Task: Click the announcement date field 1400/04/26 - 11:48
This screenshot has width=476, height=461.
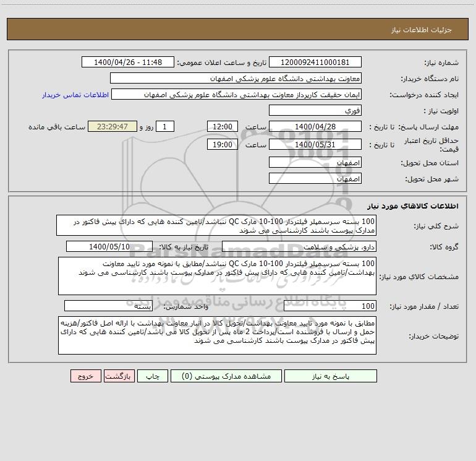Action: 128,62
